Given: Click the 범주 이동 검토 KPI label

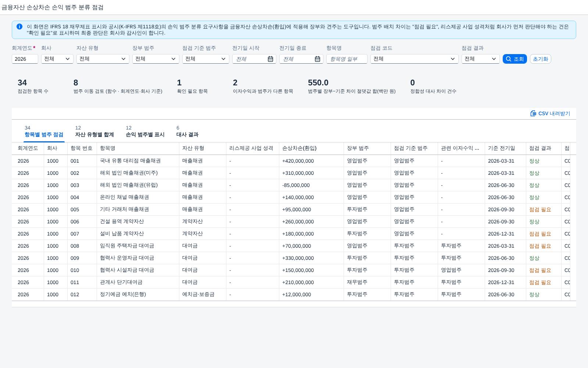Looking at the screenshot, I should (x=118, y=91).
